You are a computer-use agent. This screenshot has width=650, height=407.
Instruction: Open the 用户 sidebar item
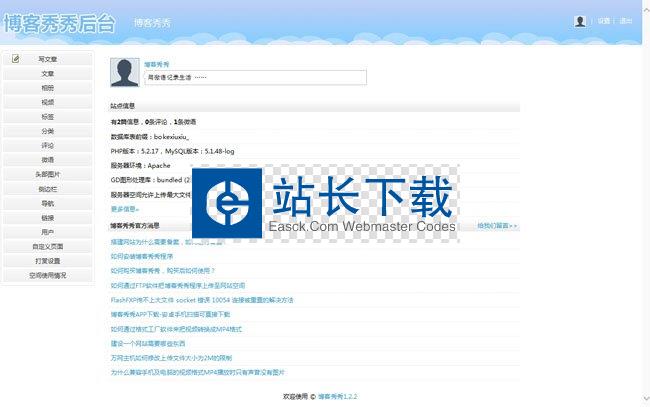click(48, 232)
